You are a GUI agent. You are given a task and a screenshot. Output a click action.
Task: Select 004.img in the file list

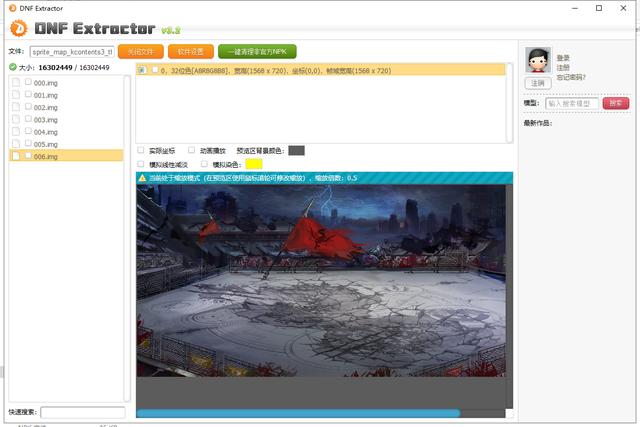(46, 132)
